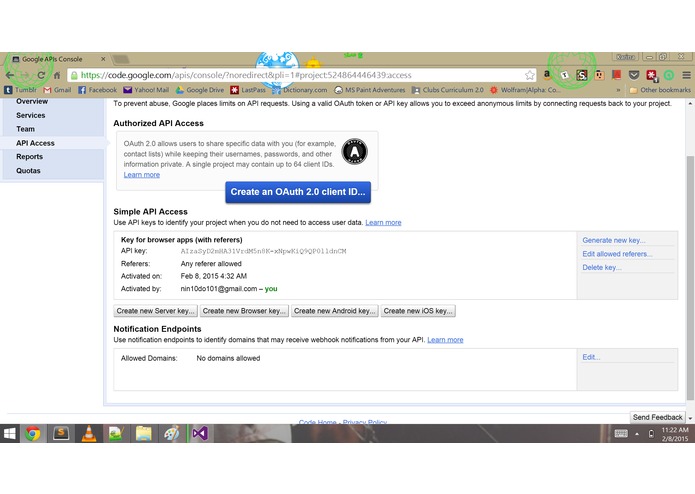Open the Google Drive bookmark
The height and width of the screenshot is (494, 695).
click(200, 90)
